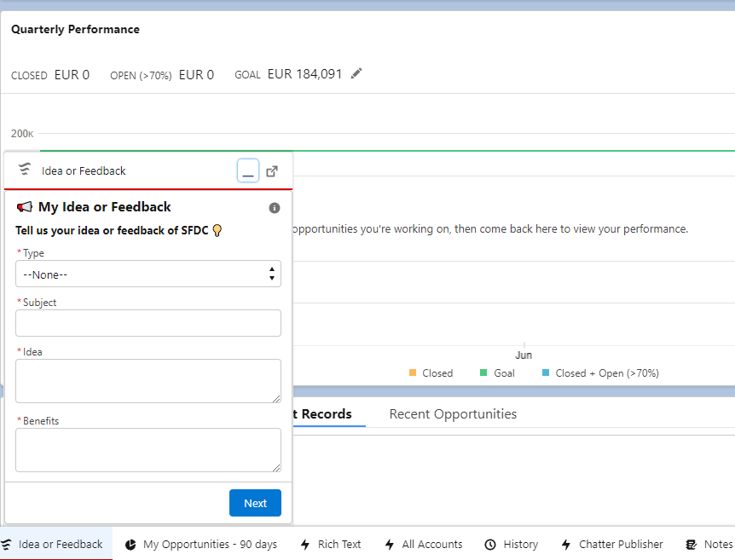Open the Chatter Publisher utility item

point(612,545)
